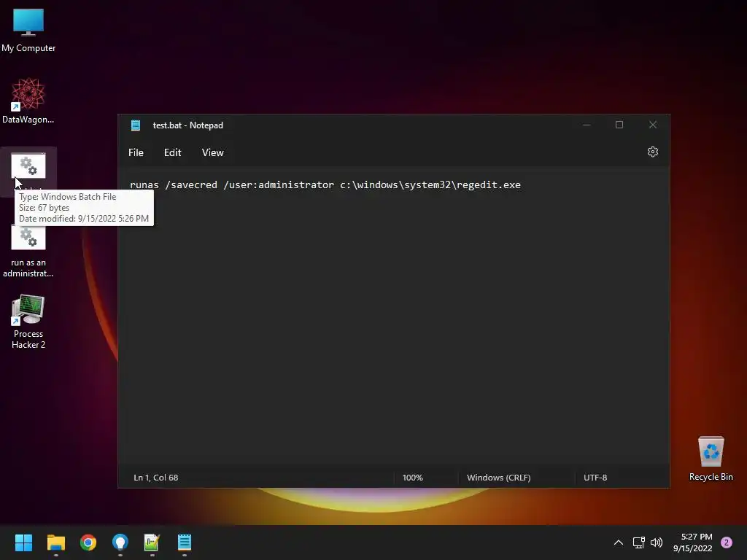This screenshot has width=747, height=560.
Task: Click the 100% zoom status entry
Action: click(413, 478)
